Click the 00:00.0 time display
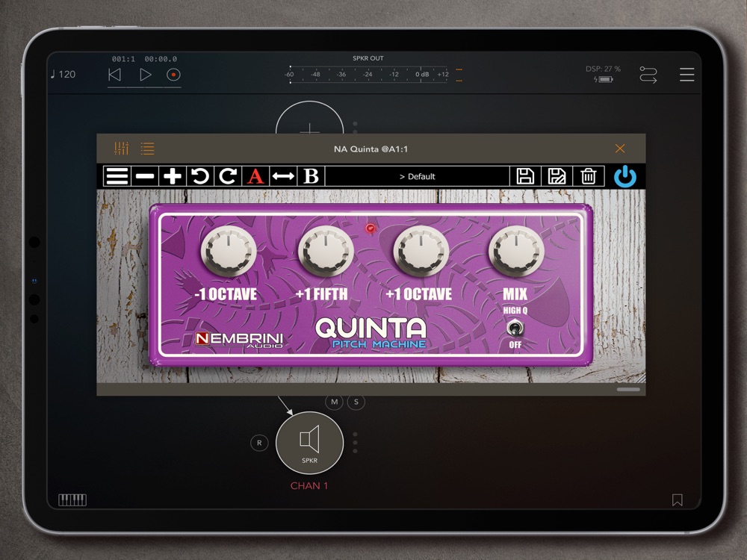Viewport: 747px width, 560px height. coord(161,59)
